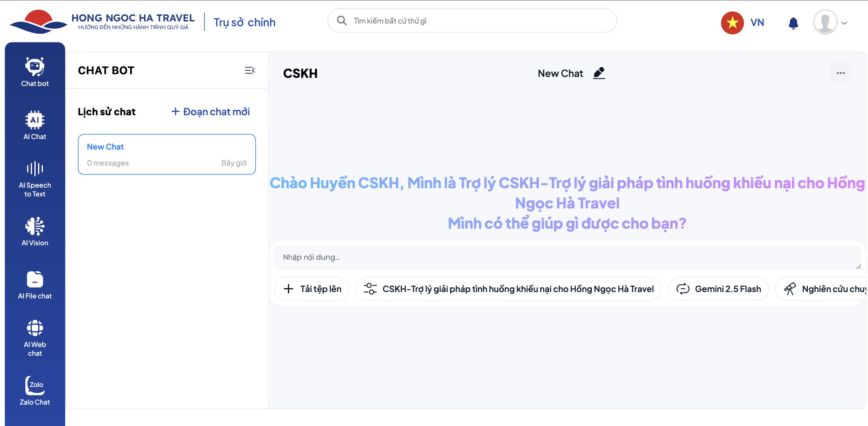Open the AI Chat module
The width and height of the screenshot is (868, 426).
[35, 125]
